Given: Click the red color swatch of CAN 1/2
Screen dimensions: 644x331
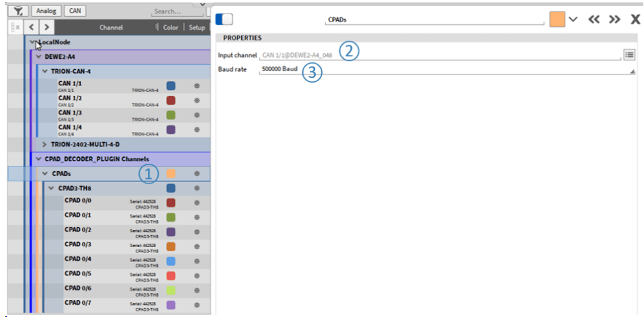Looking at the screenshot, I should 171,100.
